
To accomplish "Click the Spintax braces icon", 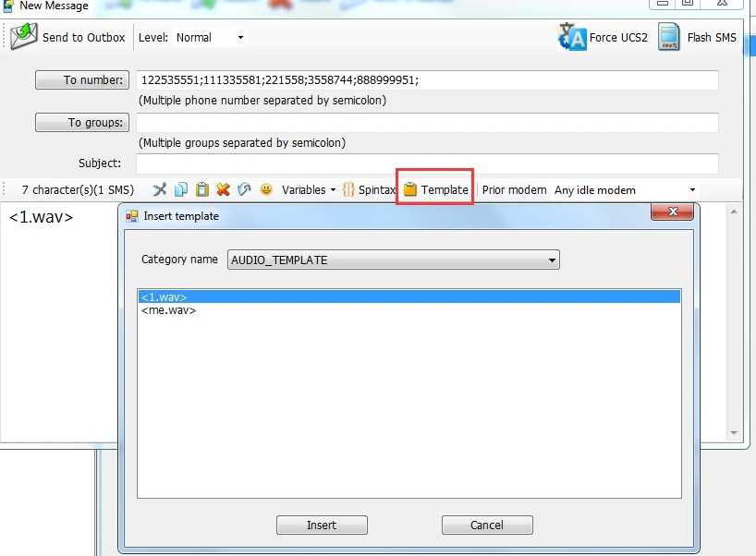I will [x=348, y=190].
